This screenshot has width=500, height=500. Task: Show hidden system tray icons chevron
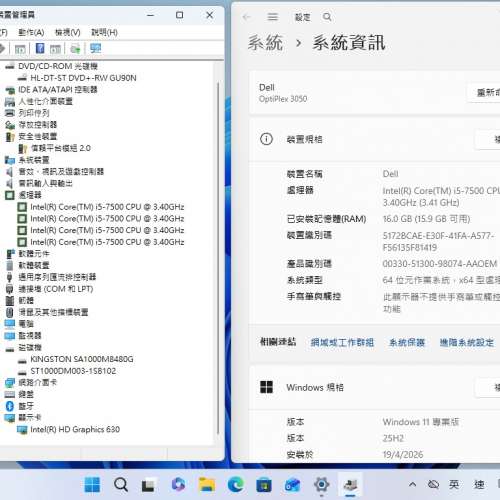[412, 484]
